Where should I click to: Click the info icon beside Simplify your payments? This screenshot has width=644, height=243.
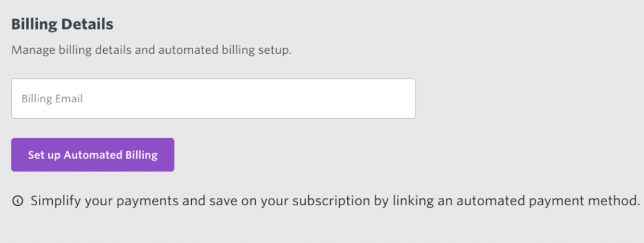[x=18, y=201]
